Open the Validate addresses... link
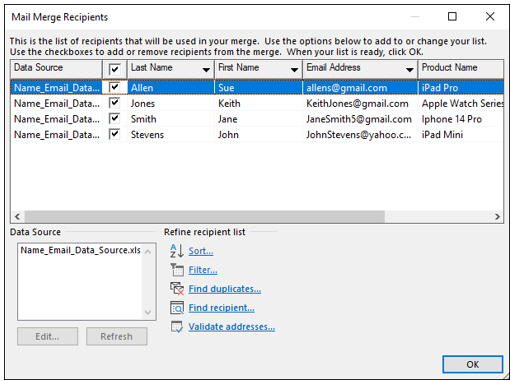The width and height of the screenshot is (511, 381). click(x=232, y=327)
